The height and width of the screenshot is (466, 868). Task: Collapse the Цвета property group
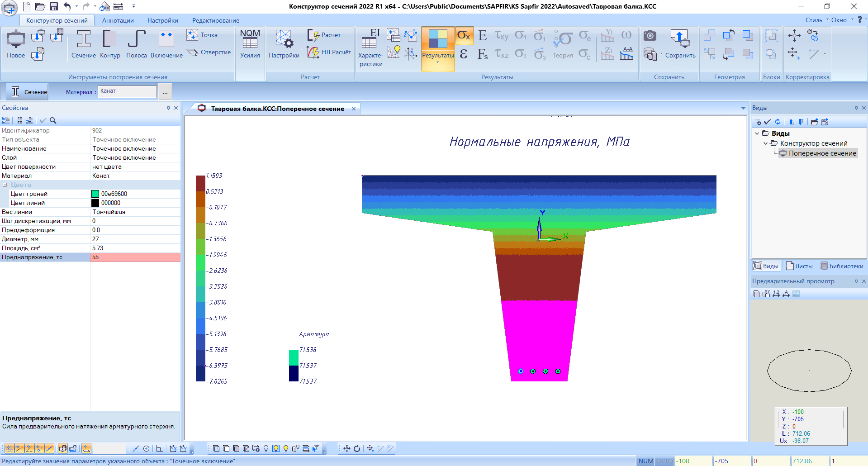[x=5, y=185]
